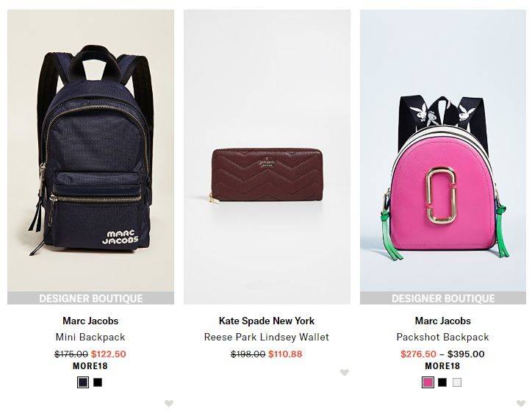Open Reese Park Lindsey Wallet title
The image size is (532, 414).
pyautogui.click(x=267, y=337)
